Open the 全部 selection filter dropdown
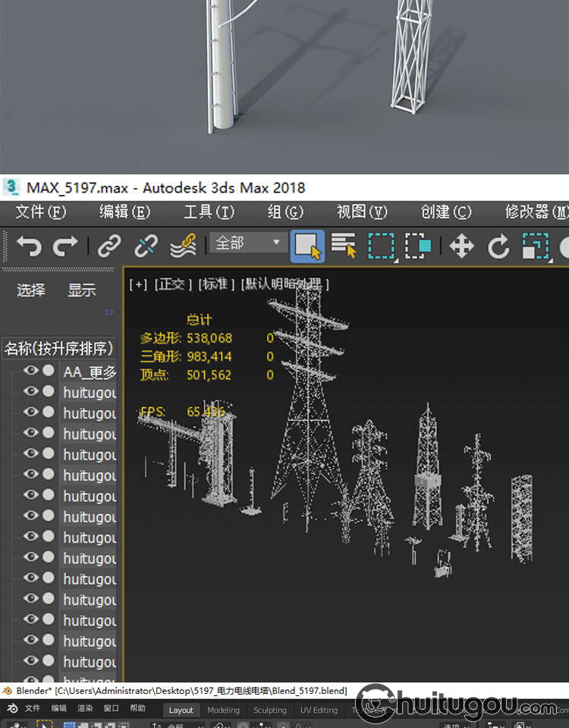This screenshot has height=728, width=569. click(248, 243)
